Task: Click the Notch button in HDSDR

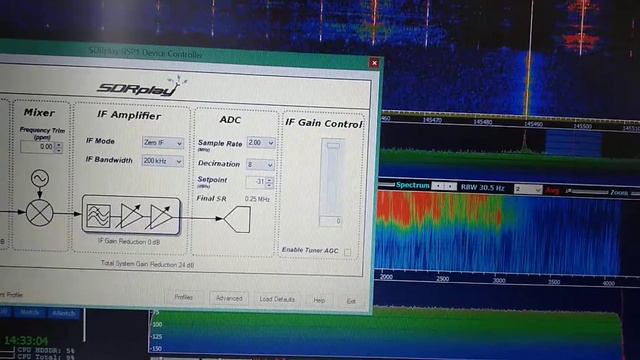Action: pyautogui.click(x=30, y=313)
